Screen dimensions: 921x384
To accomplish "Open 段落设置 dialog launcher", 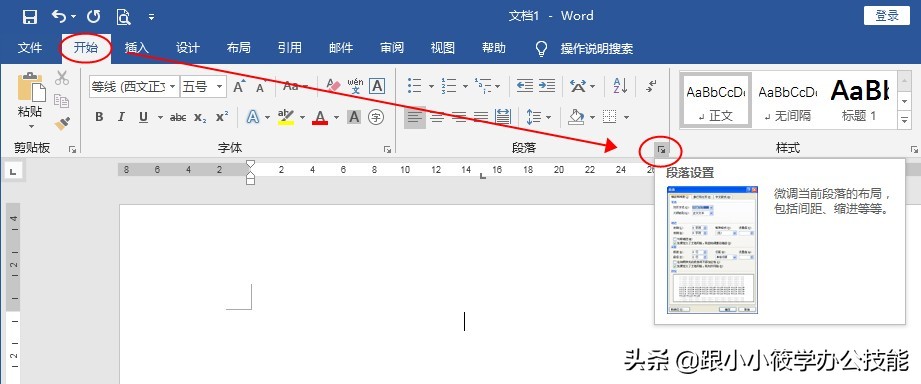I will point(661,151).
